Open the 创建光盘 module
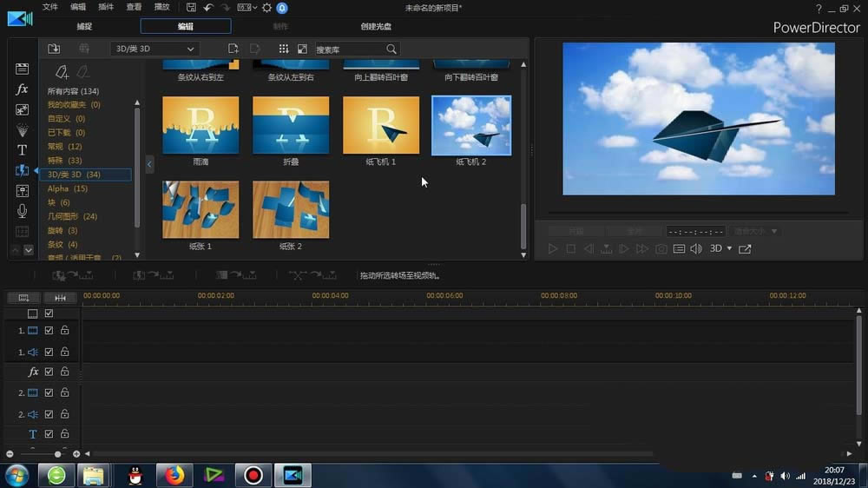 (376, 27)
